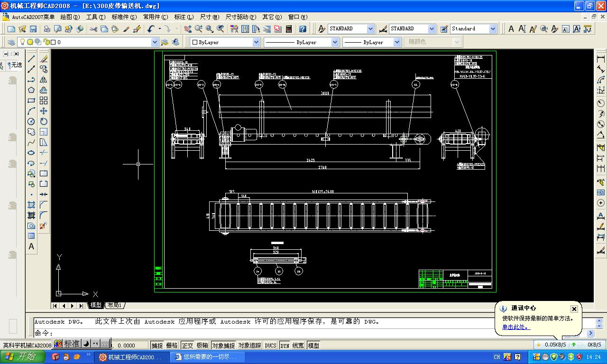Open the Layer Properties Manager icon
Image resolution: width=607 pixels, height=364 pixels.
[11, 42]
